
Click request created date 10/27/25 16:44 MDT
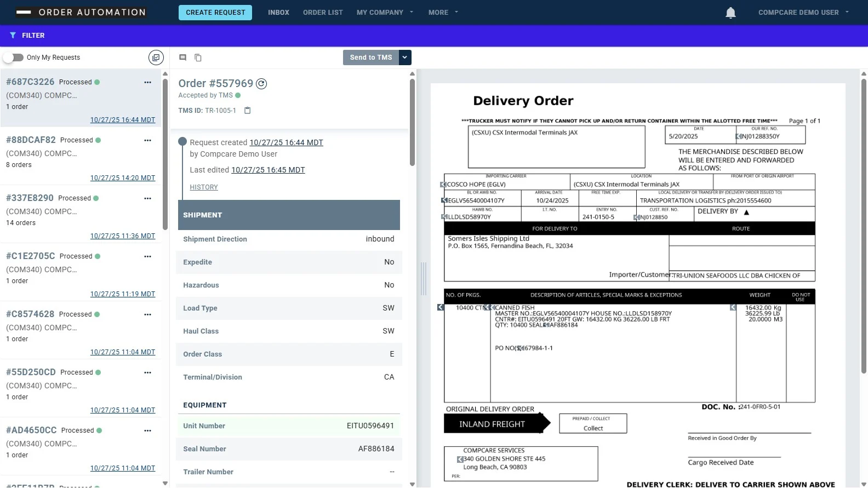point(286,142)
